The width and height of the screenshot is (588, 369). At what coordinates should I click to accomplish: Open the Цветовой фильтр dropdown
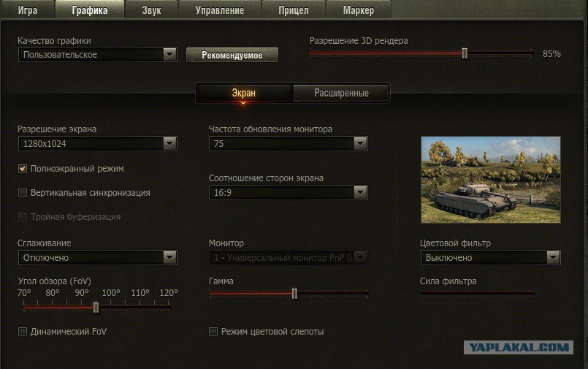491,258
